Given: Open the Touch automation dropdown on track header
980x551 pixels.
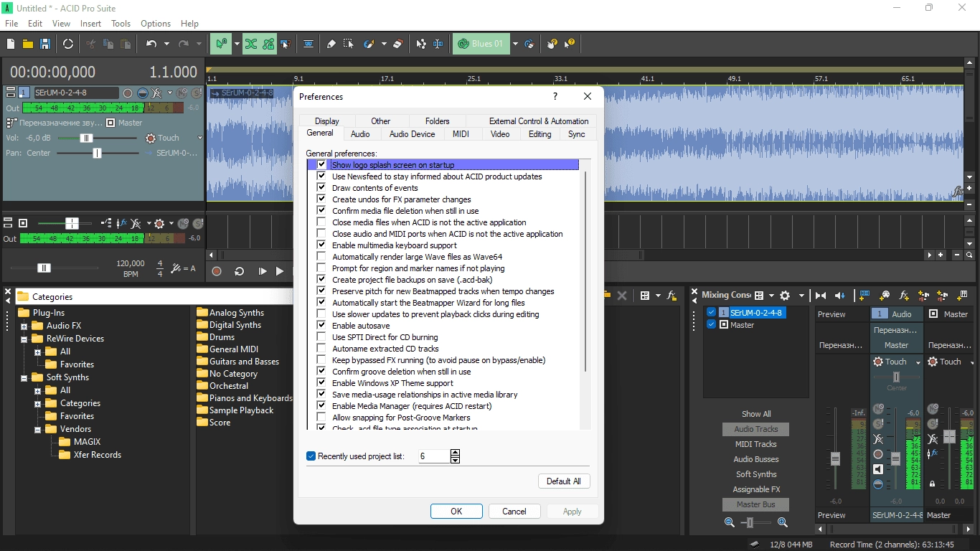Looking at the screenshot, I should 199,138.
